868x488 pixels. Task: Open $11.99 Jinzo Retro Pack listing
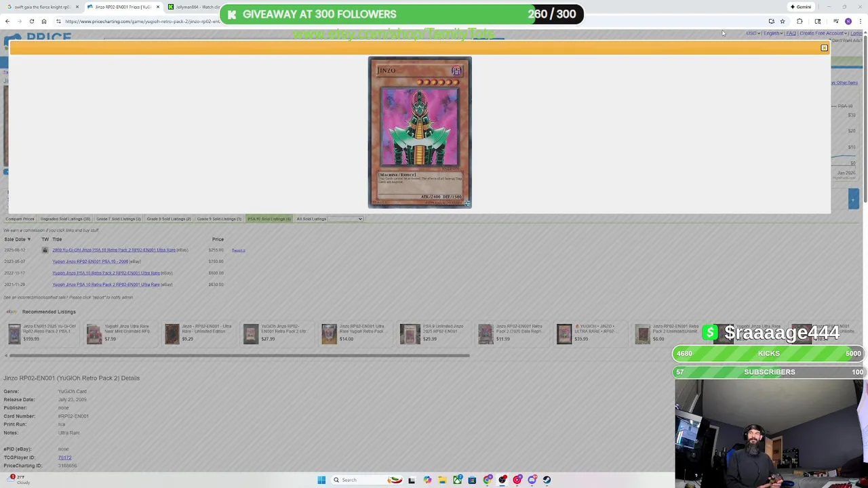point(512,333)
